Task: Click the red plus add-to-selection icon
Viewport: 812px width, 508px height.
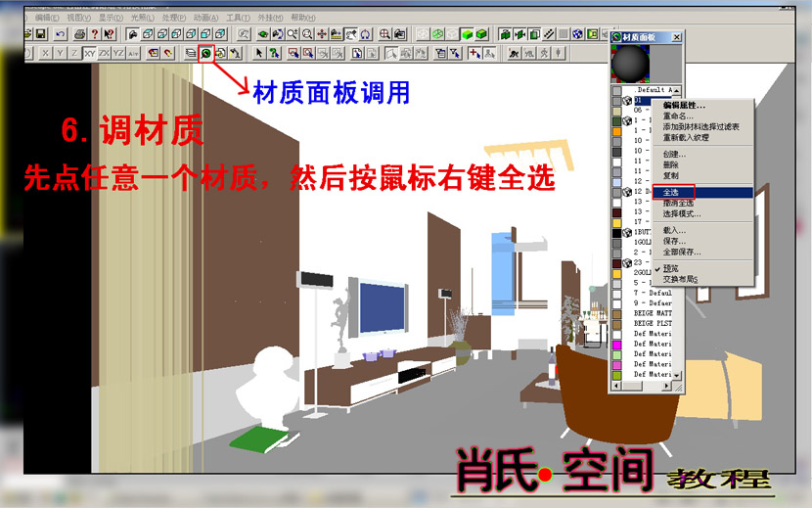Action: 474,54
